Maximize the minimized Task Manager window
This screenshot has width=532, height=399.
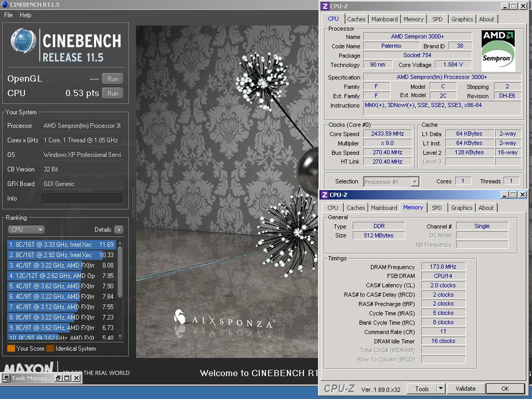[67, 378]
